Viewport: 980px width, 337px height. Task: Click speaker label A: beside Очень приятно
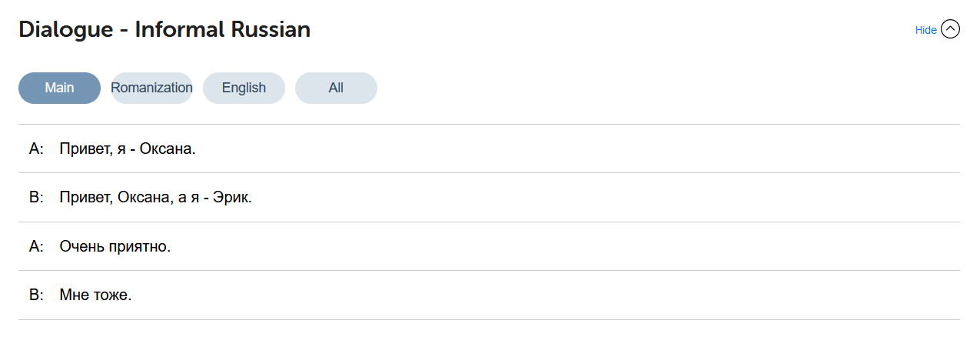[36, 247]
